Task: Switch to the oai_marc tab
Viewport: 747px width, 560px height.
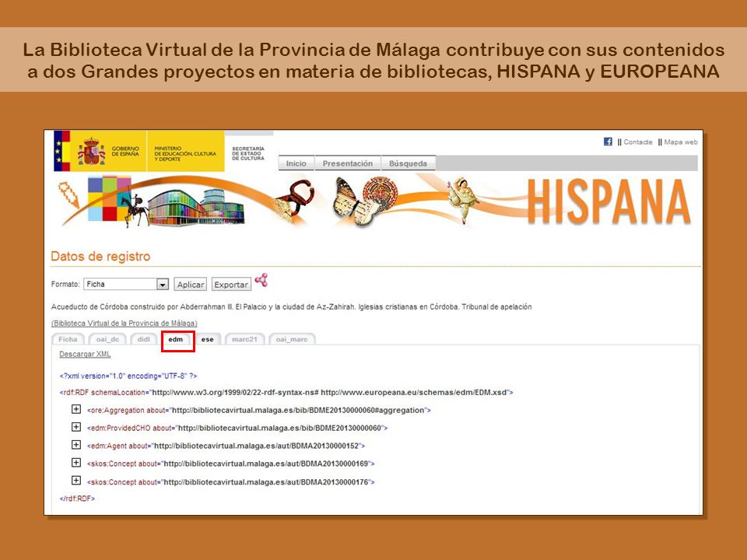Action: (292, 339)
